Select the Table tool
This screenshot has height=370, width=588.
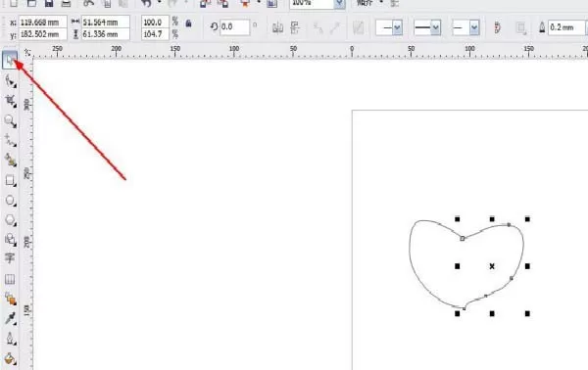pos(10,279)
